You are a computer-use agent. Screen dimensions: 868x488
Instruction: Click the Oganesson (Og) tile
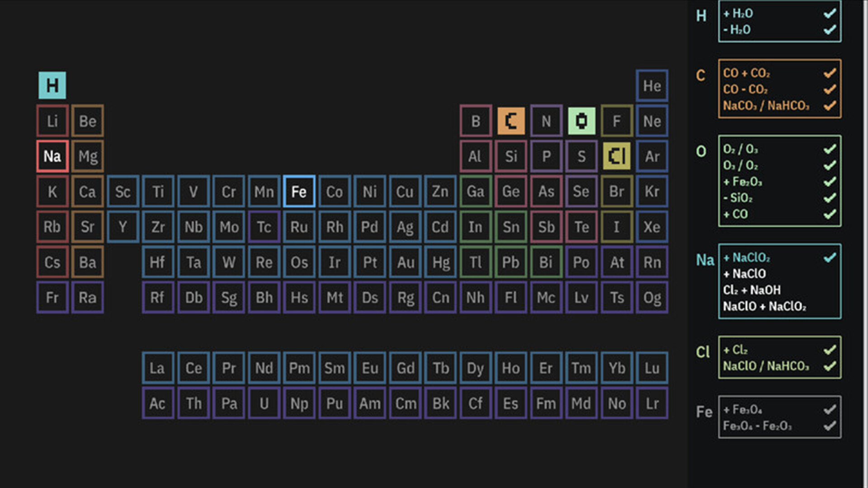651,297
